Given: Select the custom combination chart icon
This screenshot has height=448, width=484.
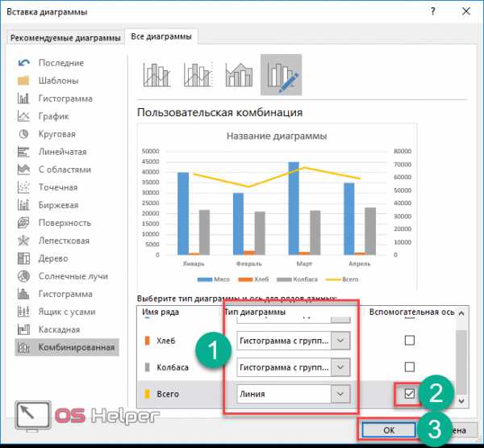Looking at the screenshot, I should 282,75.
